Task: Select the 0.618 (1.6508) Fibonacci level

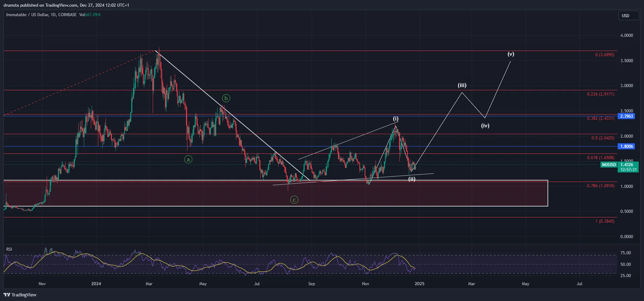Action: [600, 158]
